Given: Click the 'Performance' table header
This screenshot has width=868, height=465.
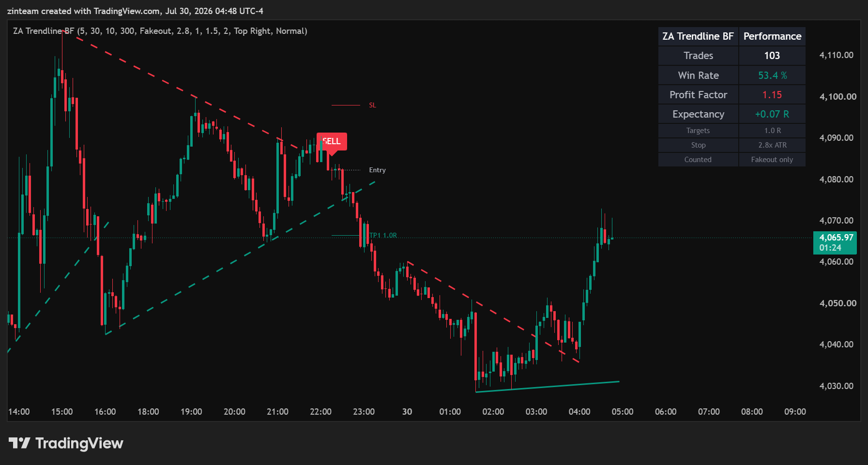Looking at the screenshot, I should point(772,36).
